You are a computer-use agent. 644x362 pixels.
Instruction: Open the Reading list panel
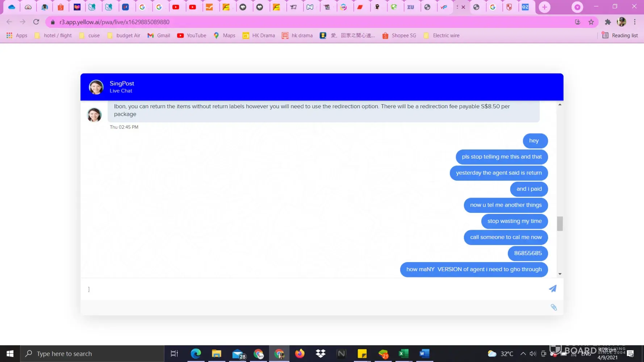pos(620,35)
